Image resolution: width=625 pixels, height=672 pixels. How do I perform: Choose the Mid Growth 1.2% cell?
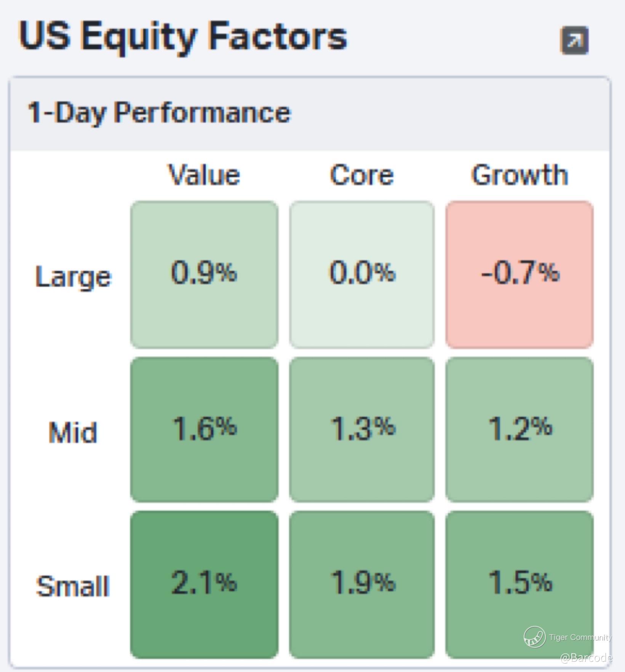coord(520,429)
